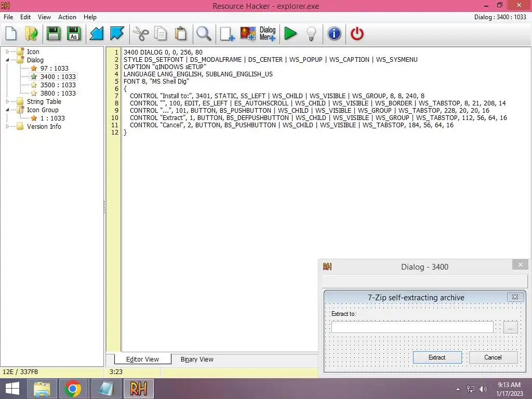Expand the Icon tree node
The width and height of the screenshot is (532, 399).
click(7, 52)
